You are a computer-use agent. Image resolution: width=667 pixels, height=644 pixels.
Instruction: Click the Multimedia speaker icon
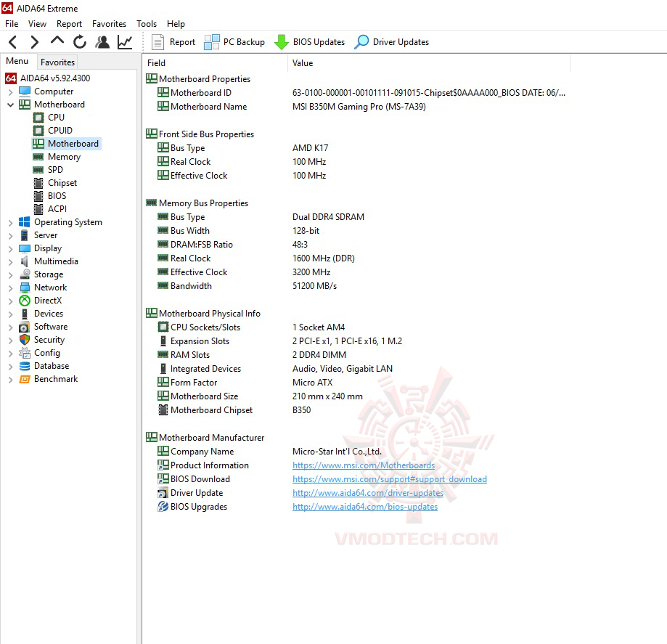click(25, 261)
